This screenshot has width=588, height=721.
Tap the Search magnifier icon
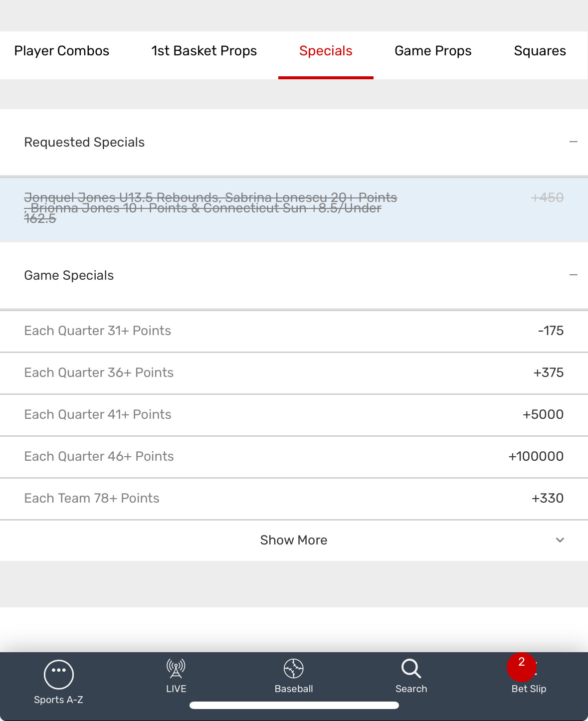tap(411, 669)
